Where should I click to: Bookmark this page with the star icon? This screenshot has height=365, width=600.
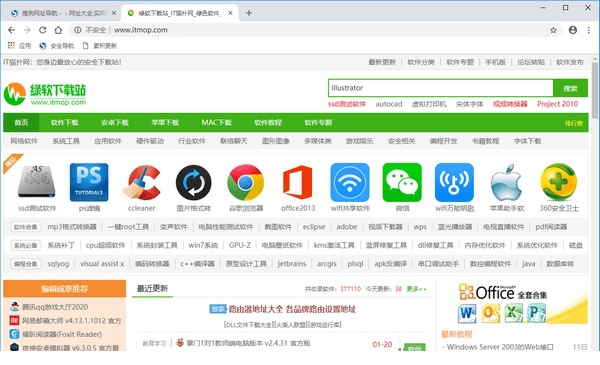click(x=553, y=30)
